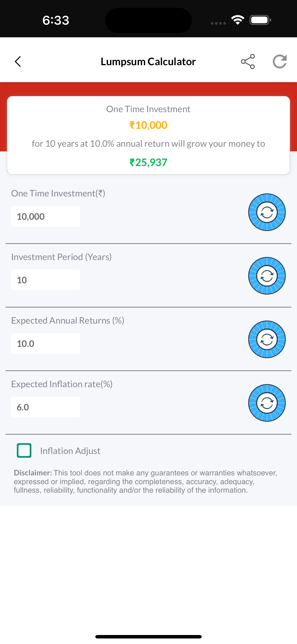Tap the Lumpsum Calculator title
Viewport: 297px width, 644px height.
tap(148, 61)
